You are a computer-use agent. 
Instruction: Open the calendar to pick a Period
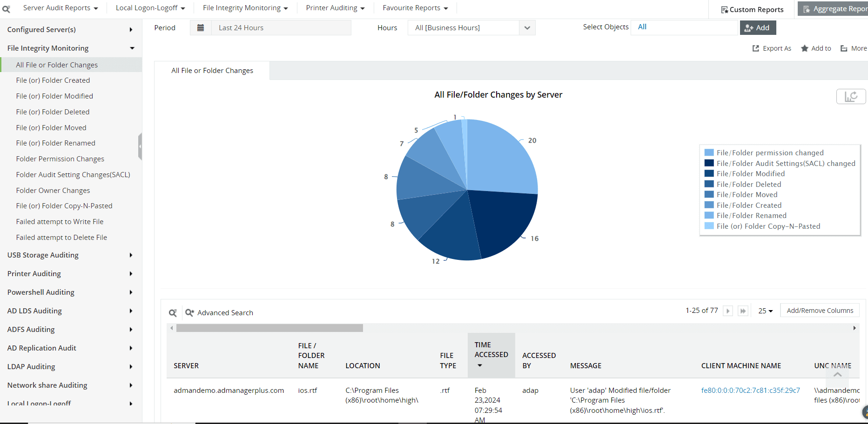tap(201, 27)
